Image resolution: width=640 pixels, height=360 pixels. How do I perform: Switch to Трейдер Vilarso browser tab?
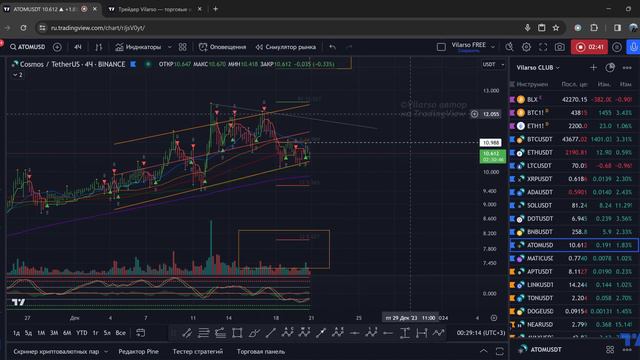tap(155, 9)
